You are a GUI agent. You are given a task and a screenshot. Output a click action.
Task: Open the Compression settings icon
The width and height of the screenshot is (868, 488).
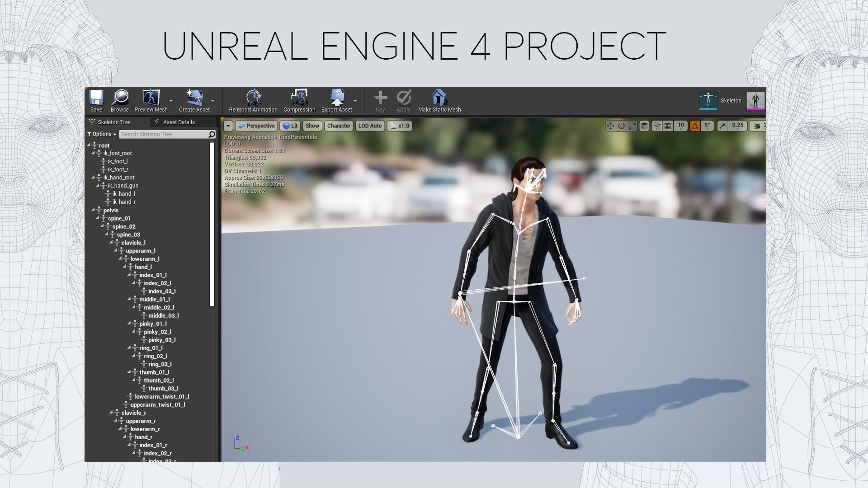(299, 98)
